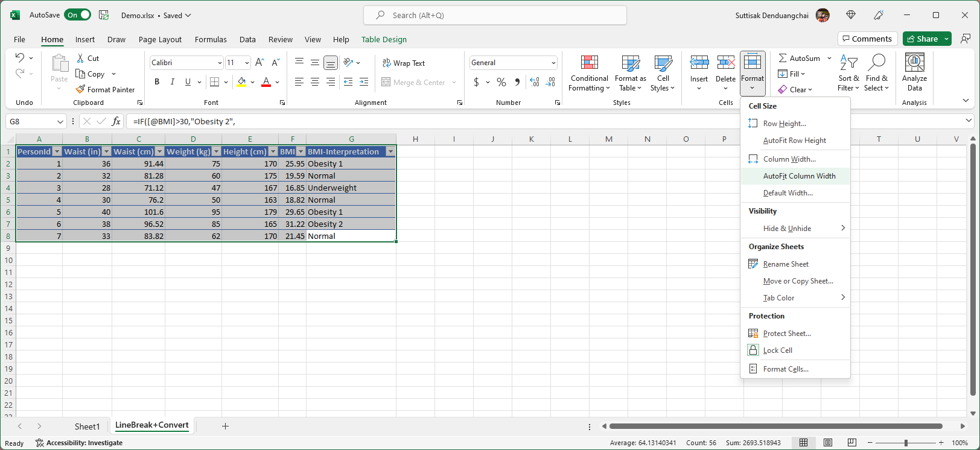Add a new sheet with plus button
This screenshot has height=450, width=980.
coord(225,426)
